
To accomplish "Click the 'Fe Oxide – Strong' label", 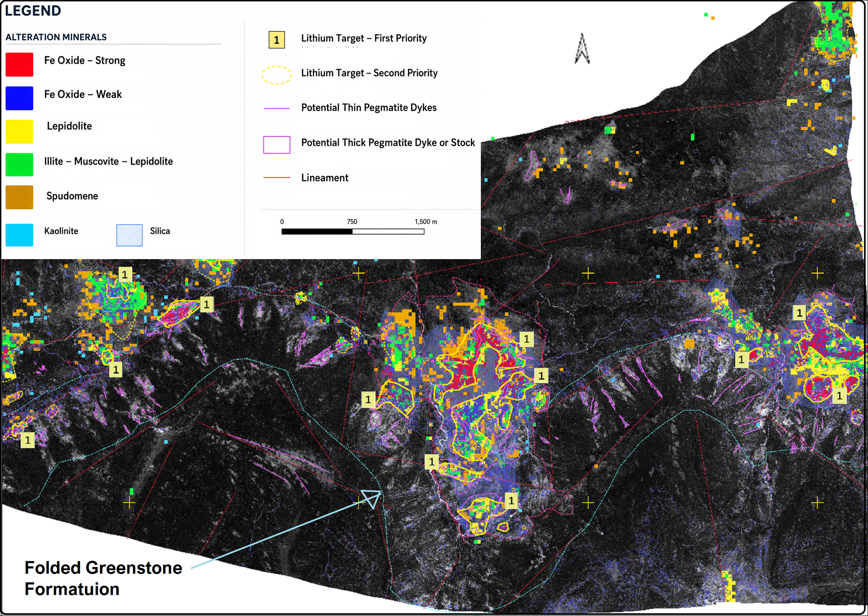I will click(84, 60).
